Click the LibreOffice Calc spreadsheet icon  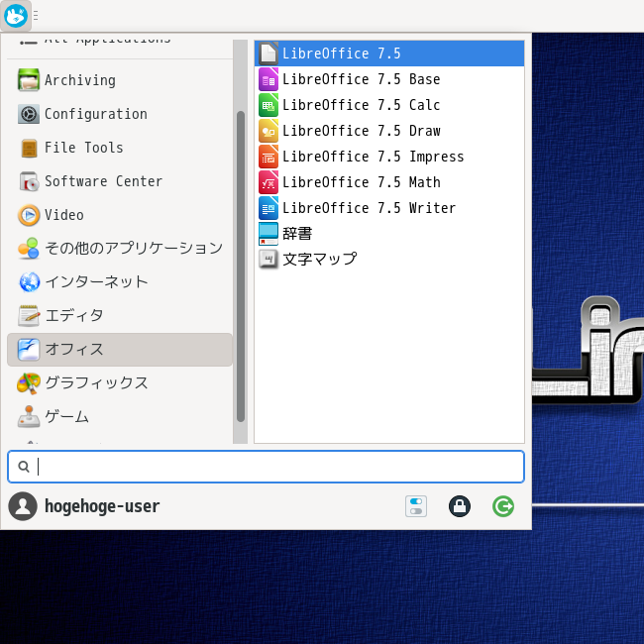coord(268,105)
